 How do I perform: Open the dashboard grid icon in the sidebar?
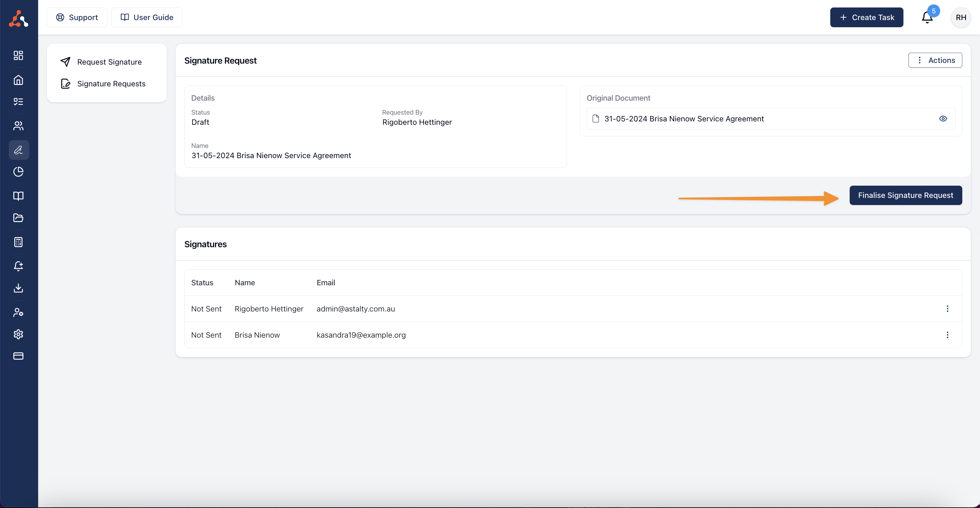(x=18, y=55)
